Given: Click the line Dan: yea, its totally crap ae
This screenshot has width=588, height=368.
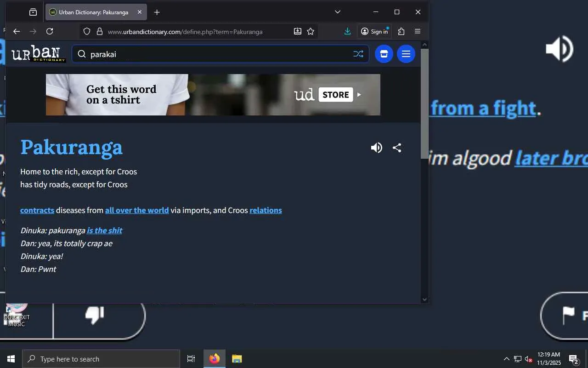Looking at the screenshot, I should pos(66,243).
